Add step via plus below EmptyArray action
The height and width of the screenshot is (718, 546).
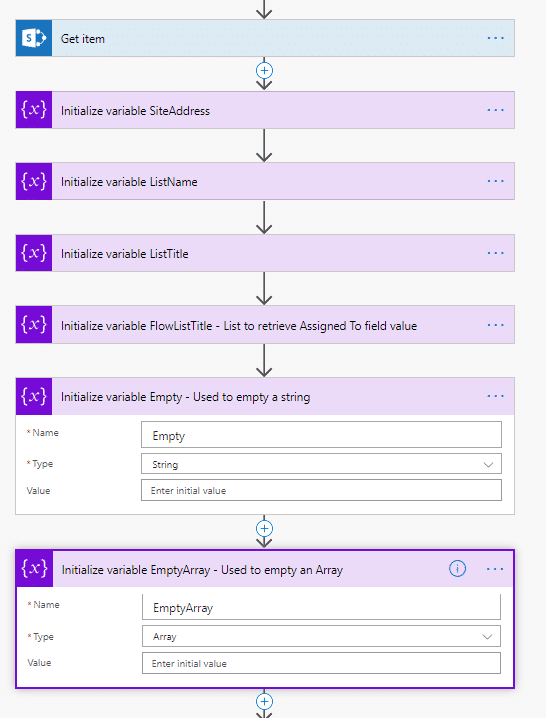point(264,702)
